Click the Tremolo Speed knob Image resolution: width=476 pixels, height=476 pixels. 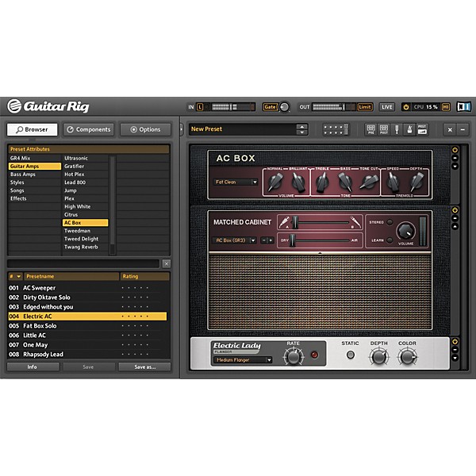[x=393, y=182]
